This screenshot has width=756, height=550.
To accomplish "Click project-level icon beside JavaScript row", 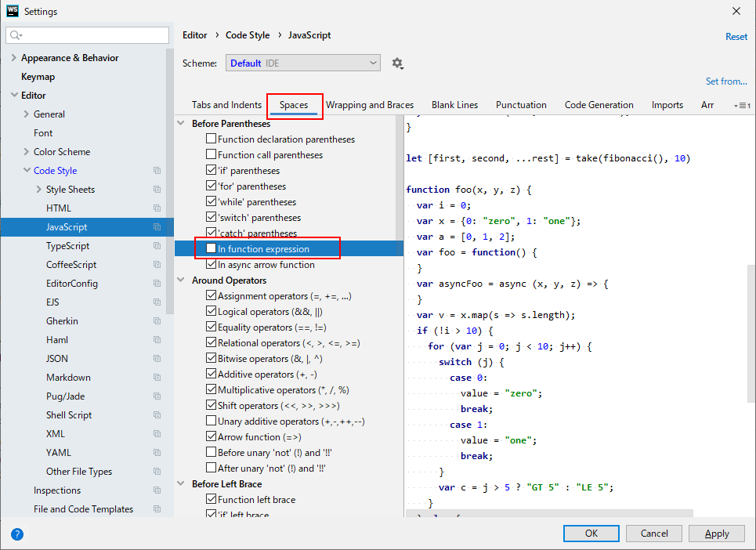I will point(157,227).
